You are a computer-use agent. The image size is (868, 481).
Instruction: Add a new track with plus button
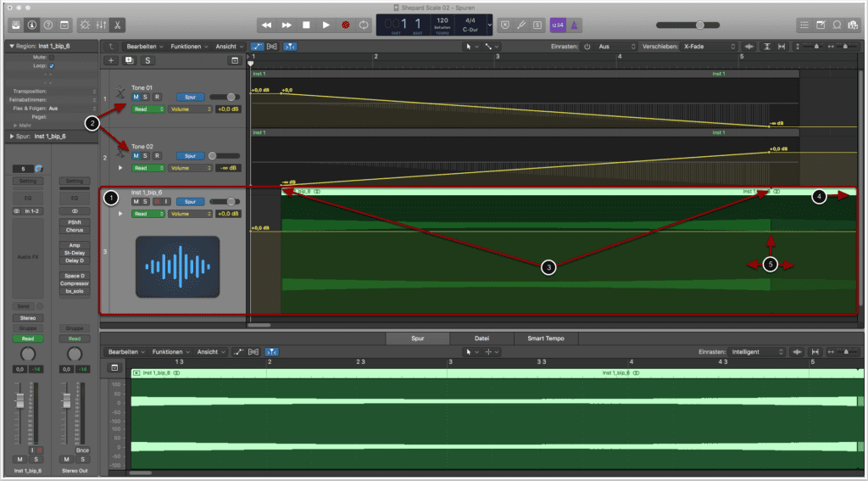click(x=110, y=60)
